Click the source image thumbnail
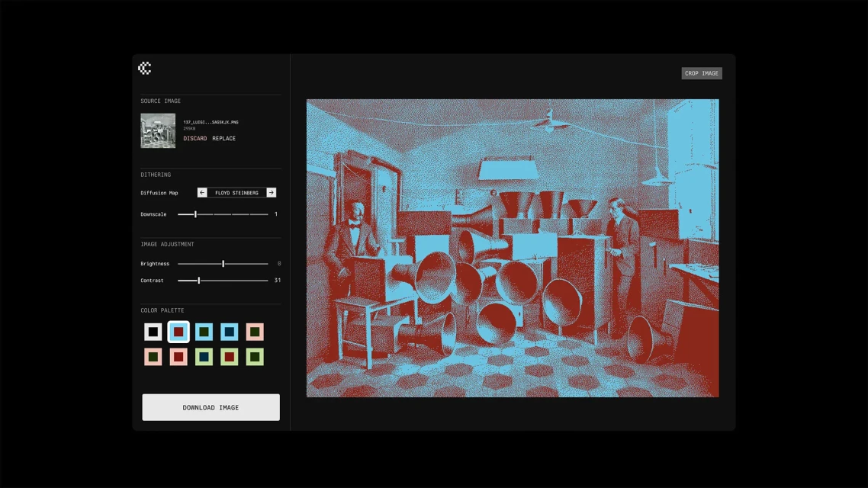Screen dimensions: 868x488 coord(158,130)
